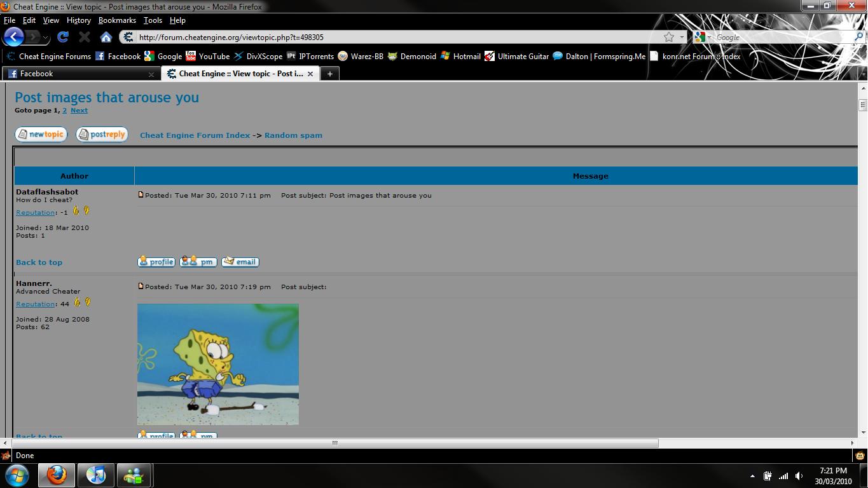Click inside the Google search box
The width and height of the screenshot is (868, 488).
tap(782, 37)
